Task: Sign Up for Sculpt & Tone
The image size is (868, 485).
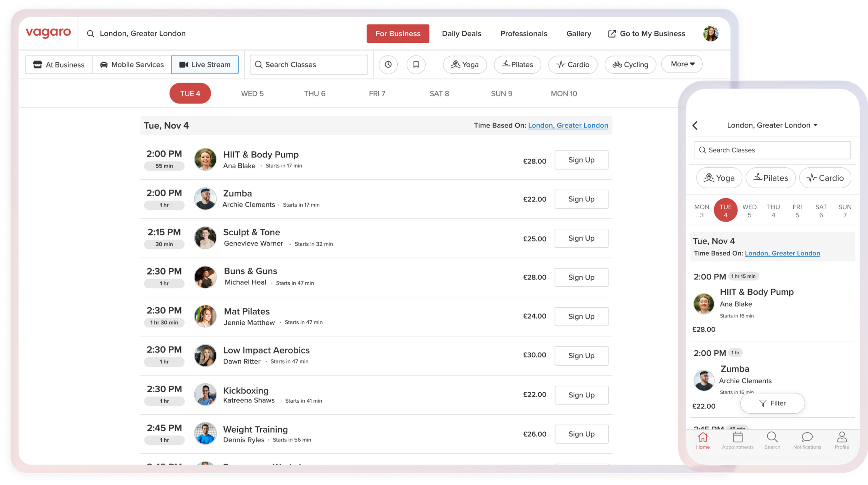Action: [x=582, y=238]
